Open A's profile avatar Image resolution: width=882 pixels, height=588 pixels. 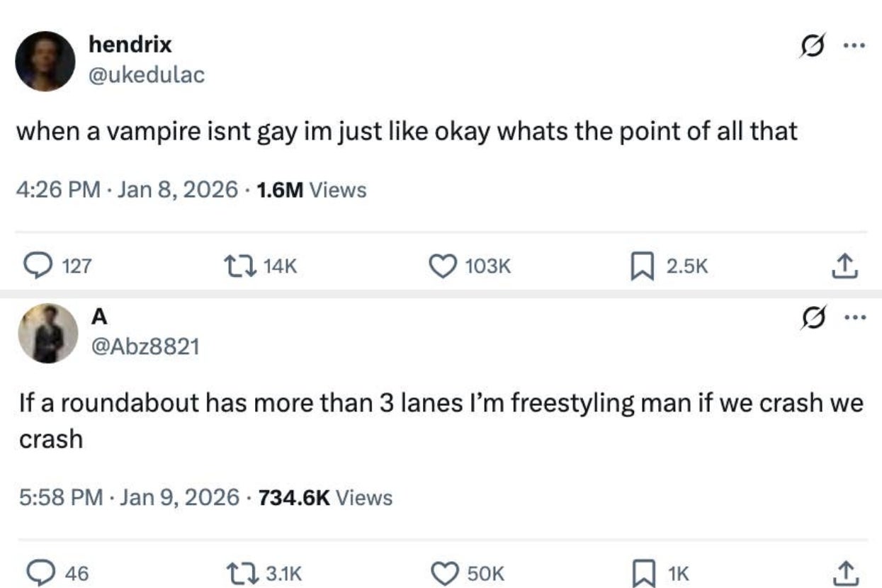[x=48, y=334]
